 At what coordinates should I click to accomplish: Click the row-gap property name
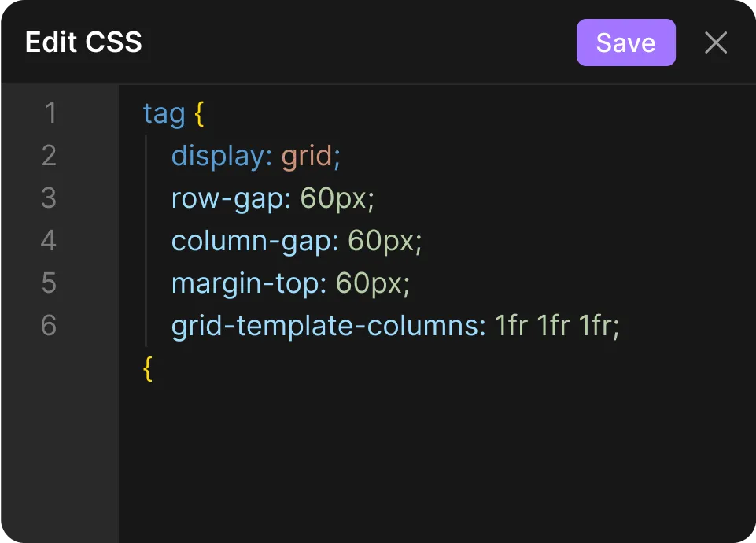coord(227,198)
